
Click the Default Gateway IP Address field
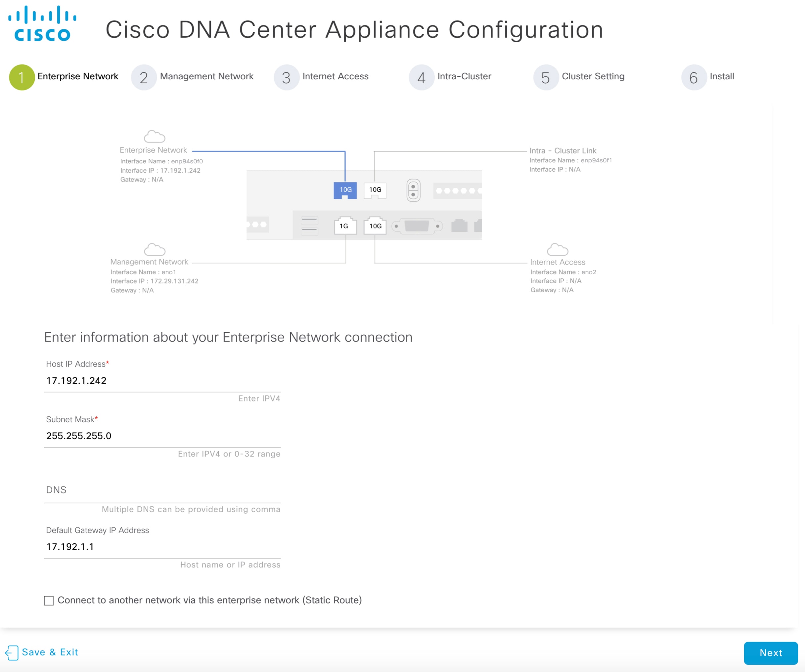[162, 547]
